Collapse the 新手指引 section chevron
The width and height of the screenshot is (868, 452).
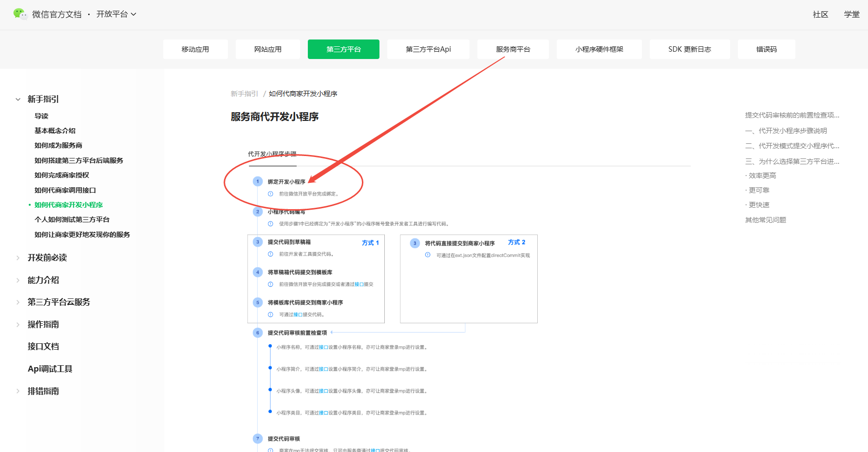(18, 99)
